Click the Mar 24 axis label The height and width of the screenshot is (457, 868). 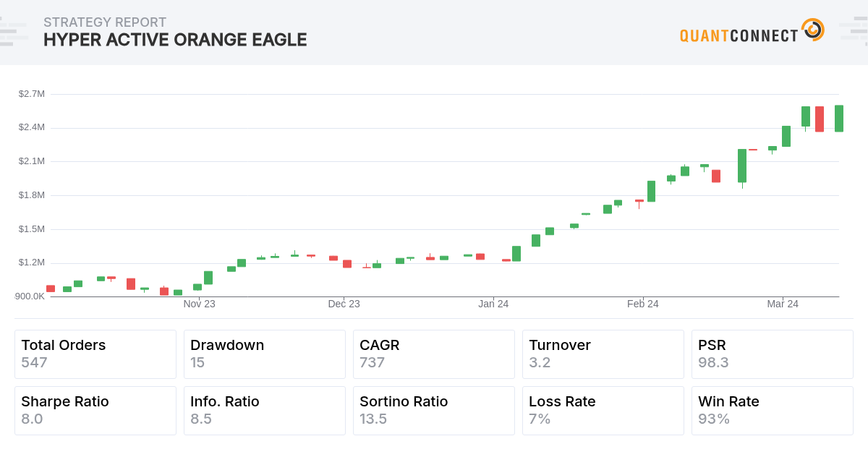(783, 304)
